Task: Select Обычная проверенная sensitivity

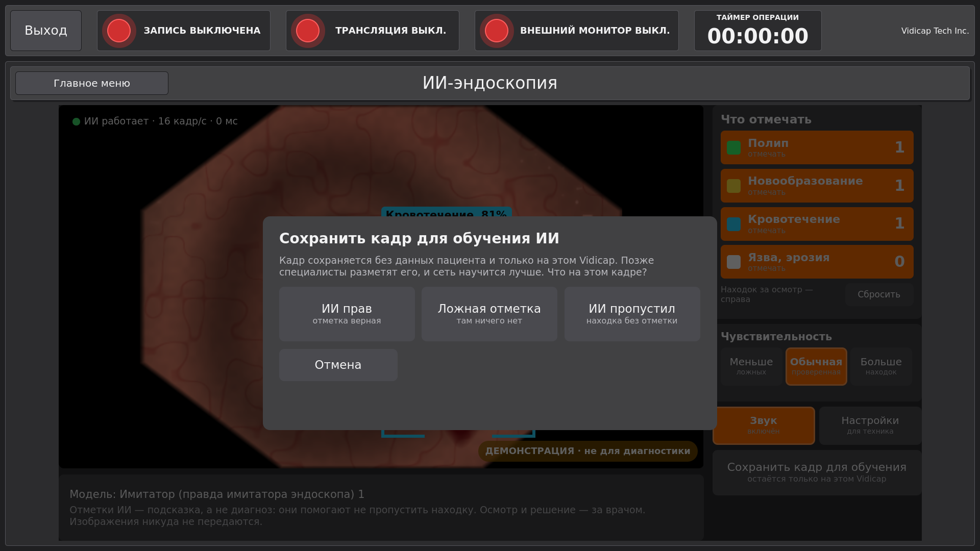Action: click(816, 366)
